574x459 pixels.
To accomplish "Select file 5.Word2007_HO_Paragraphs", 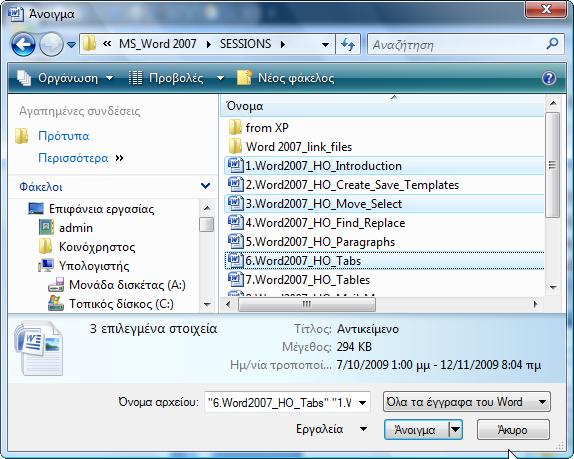I will tap(320, 242).
